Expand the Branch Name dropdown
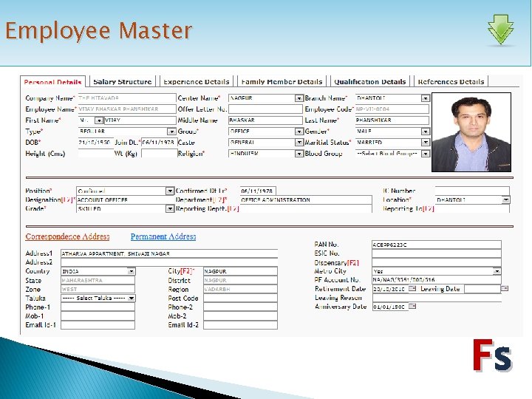The width and height of the screenshot is (532, 399). click(425, 98)
